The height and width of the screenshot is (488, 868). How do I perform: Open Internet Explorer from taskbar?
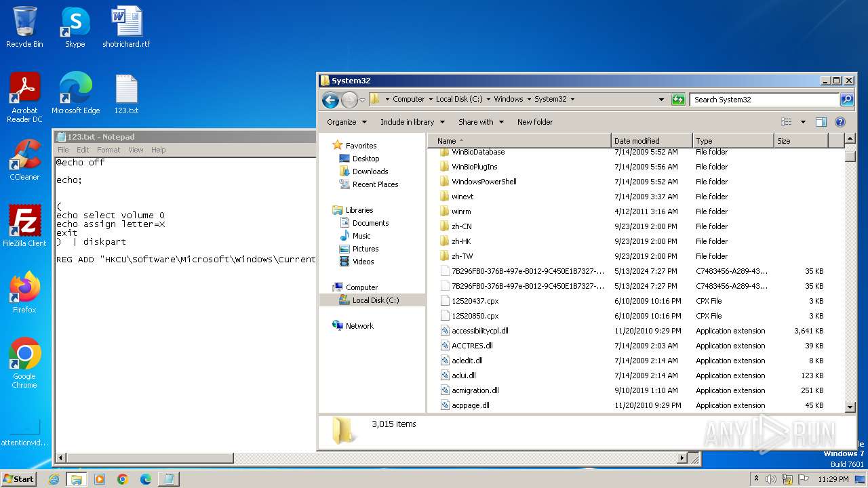54,479
